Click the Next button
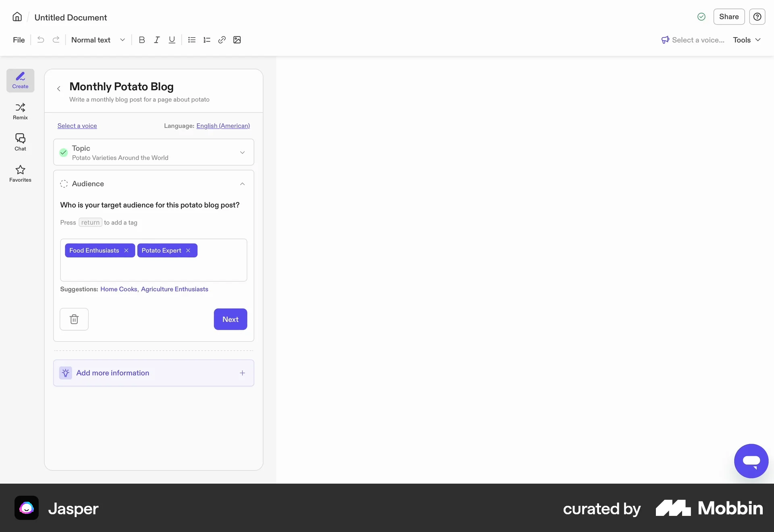774x532 pixels. click(x=230, y=319)
